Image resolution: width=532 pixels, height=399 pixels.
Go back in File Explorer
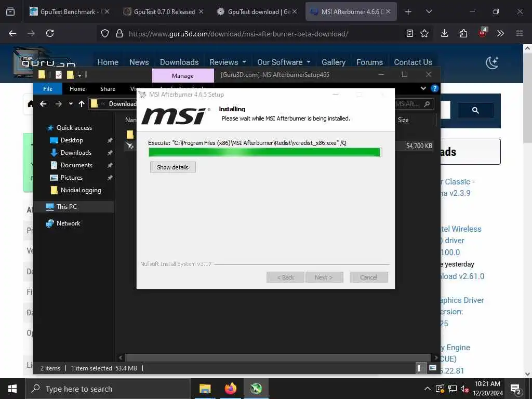pyautogui.click(x=43, y=104)
